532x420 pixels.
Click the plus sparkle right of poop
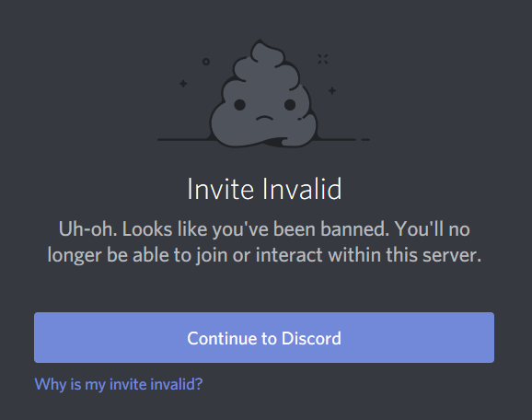coord(332,90)
